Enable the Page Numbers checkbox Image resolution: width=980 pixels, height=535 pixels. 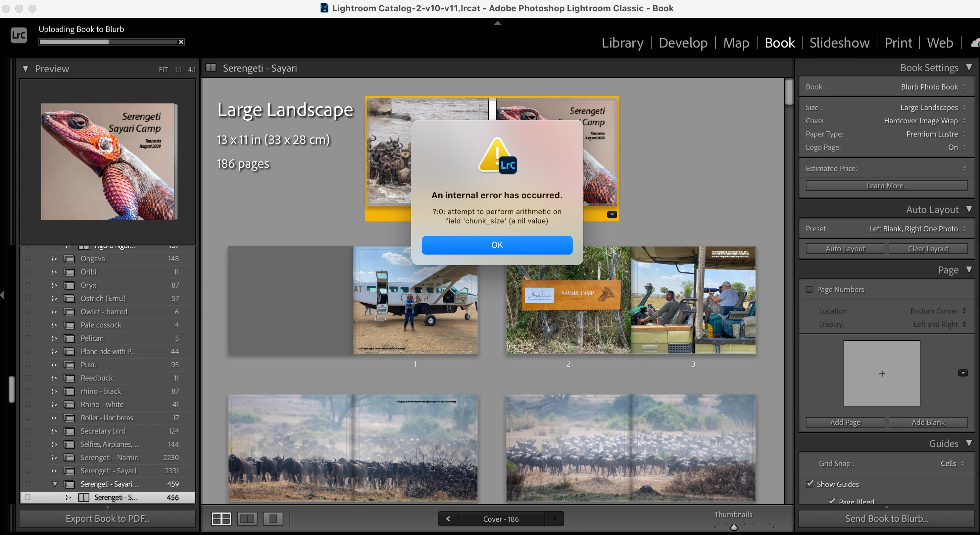click(809, 289)
